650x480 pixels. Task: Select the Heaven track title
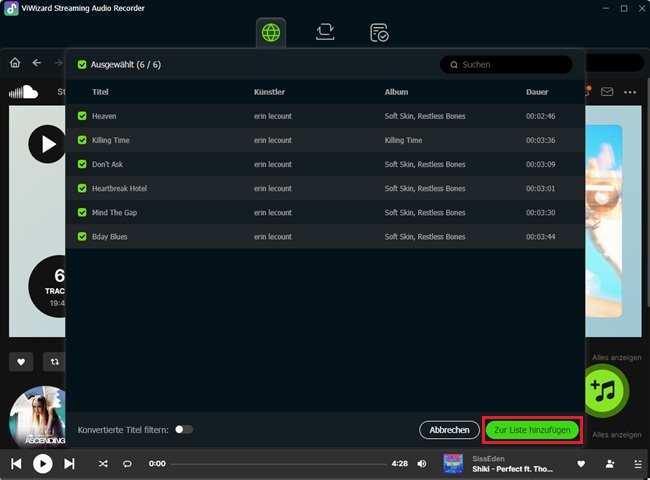(104, 116)
